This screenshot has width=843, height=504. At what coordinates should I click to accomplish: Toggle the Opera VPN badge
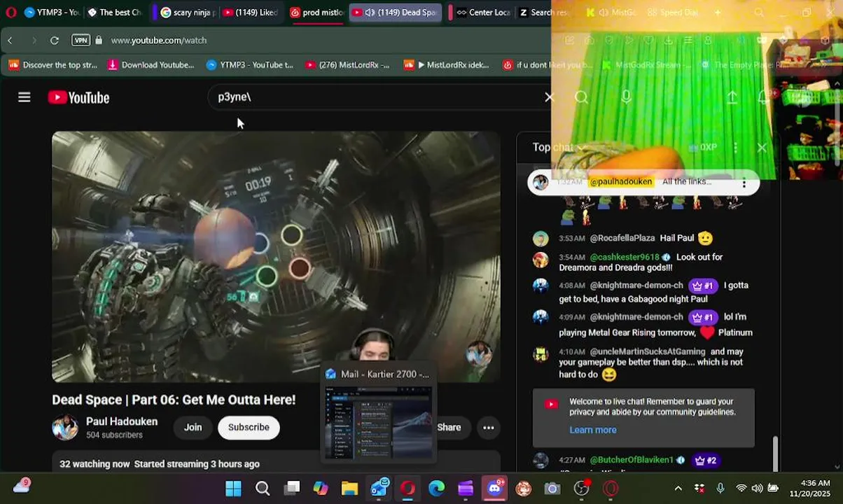(81, 41)
